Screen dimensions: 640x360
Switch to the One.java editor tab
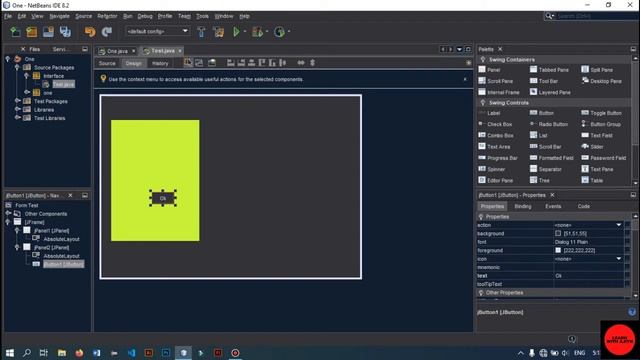click(117, 51)
